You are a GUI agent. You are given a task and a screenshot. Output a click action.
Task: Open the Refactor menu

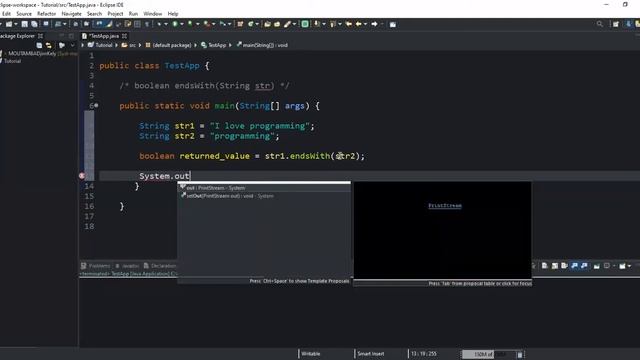point(47,14)
